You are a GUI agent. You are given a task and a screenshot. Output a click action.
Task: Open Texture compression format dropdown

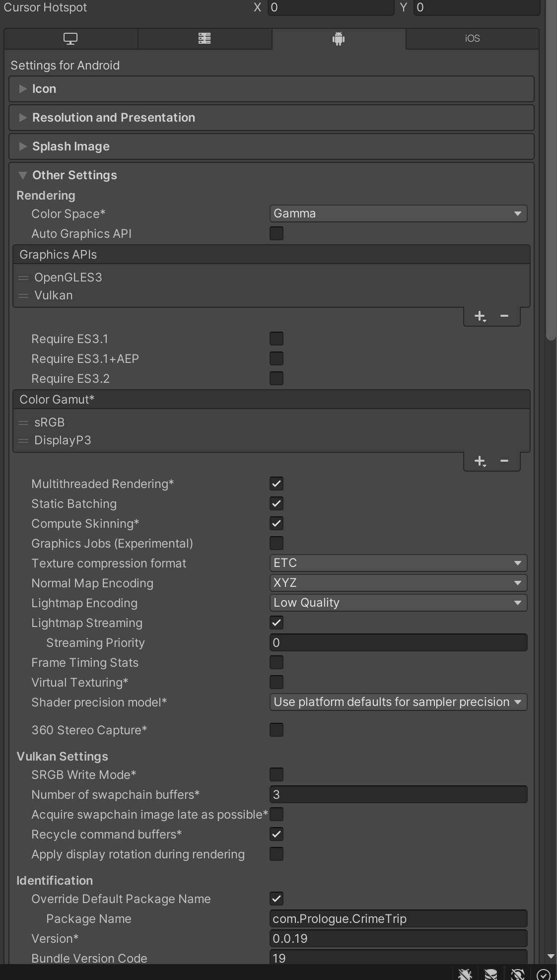click(x=398, y=563)
